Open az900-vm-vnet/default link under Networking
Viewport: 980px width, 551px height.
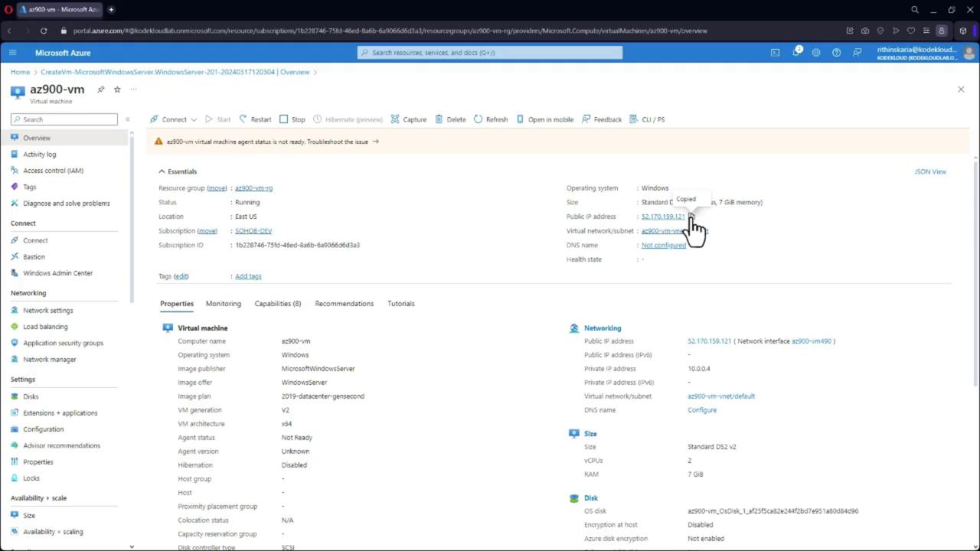click(x=721, y=396)
